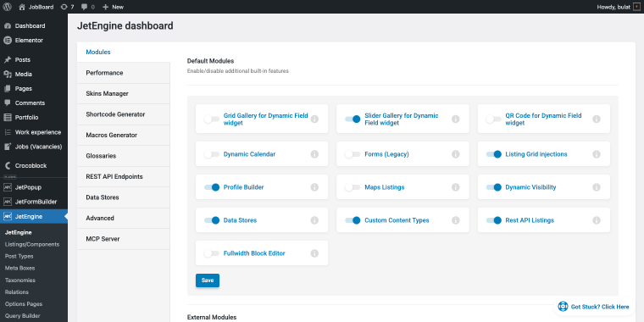The height and width of the screenshot is (322, 644).
Task: Click the Comments sidebar icon
Action: tap(8, 103)
